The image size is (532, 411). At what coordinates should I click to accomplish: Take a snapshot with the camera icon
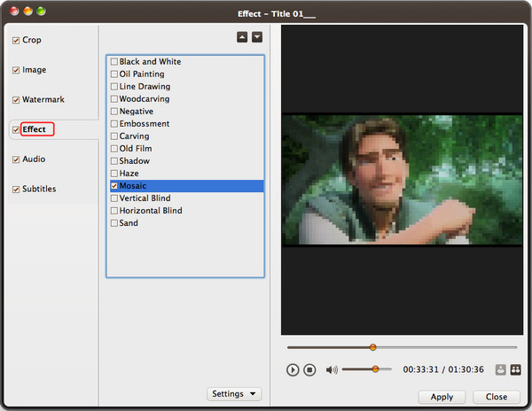click(x=500, y=369)
